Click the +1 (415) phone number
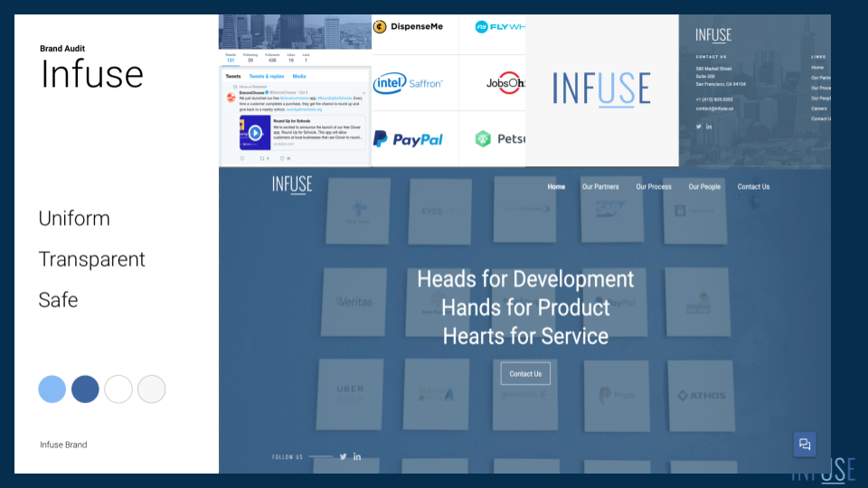The height and width of the screenshot is (488, 868). 714,99
